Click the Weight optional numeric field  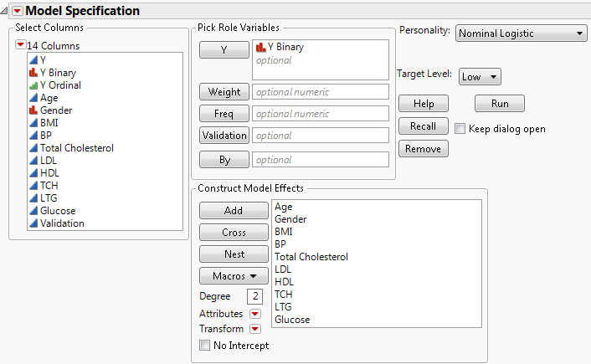(x=321, y=92)
